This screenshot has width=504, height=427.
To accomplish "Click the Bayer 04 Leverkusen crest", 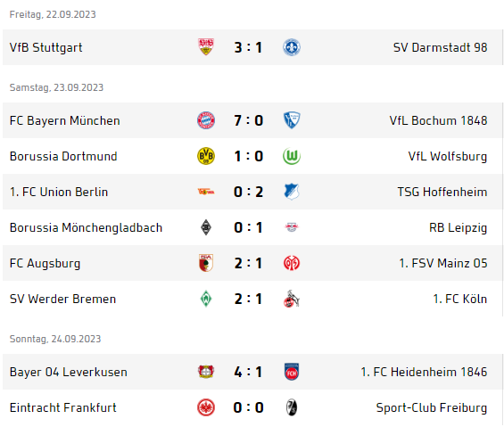I will (206, 372).
